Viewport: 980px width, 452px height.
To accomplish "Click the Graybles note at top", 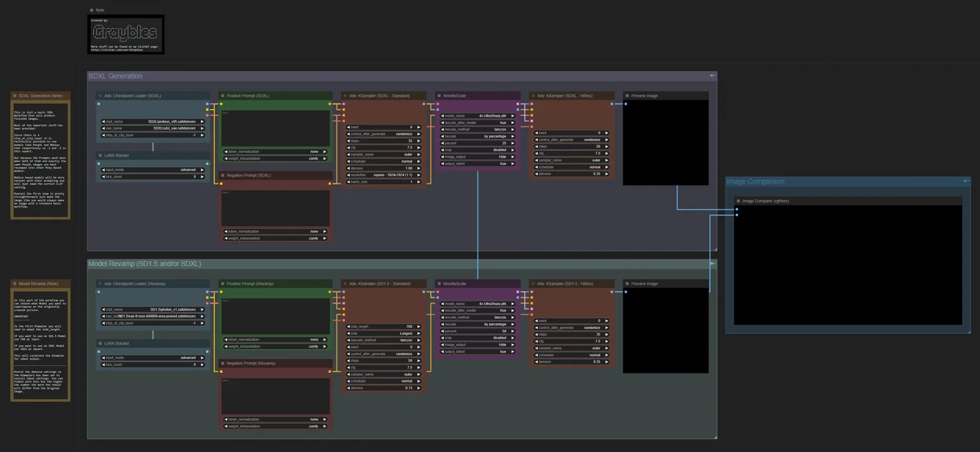I will coord(126,34).
